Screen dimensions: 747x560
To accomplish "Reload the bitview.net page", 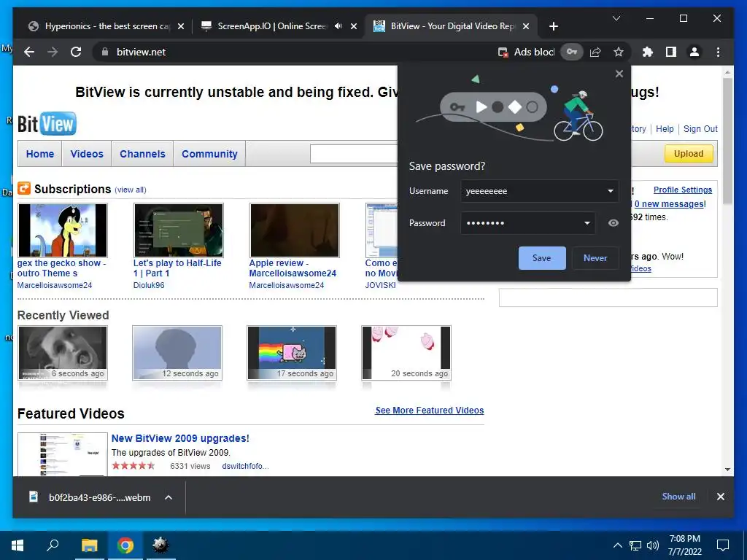I will (x=76, y=52).
